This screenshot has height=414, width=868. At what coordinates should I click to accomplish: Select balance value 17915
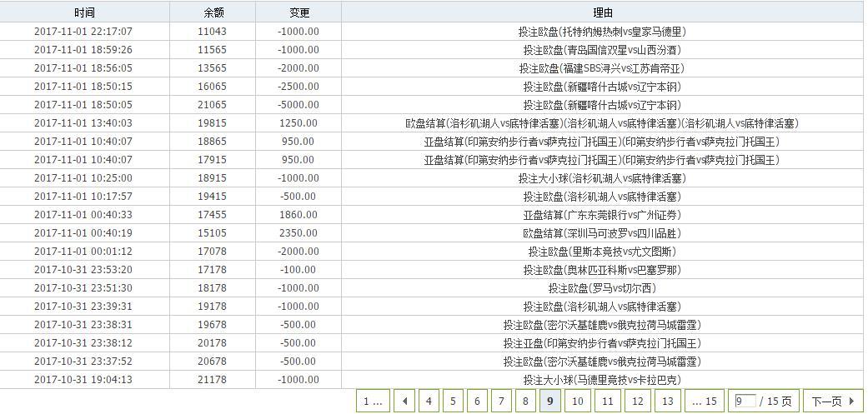(x=212, y=160)
